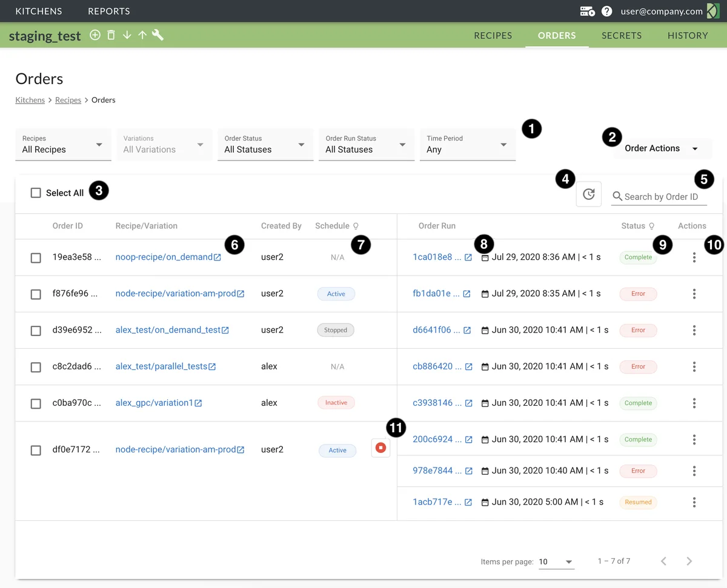This screenshot has height=588, width=727.
Task: Select the checkbox for order 19ea3e58
Action: [x=36, y=258]
